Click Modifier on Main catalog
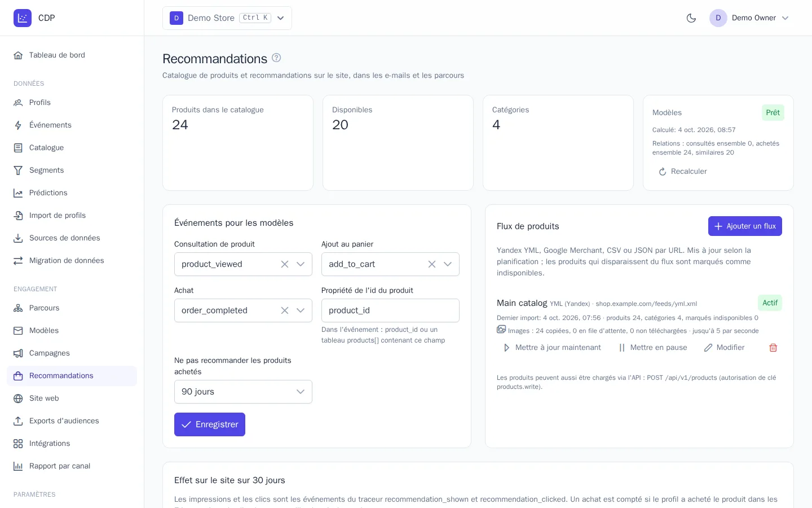Viewport: 812px width, 508px height. point(725,348)
